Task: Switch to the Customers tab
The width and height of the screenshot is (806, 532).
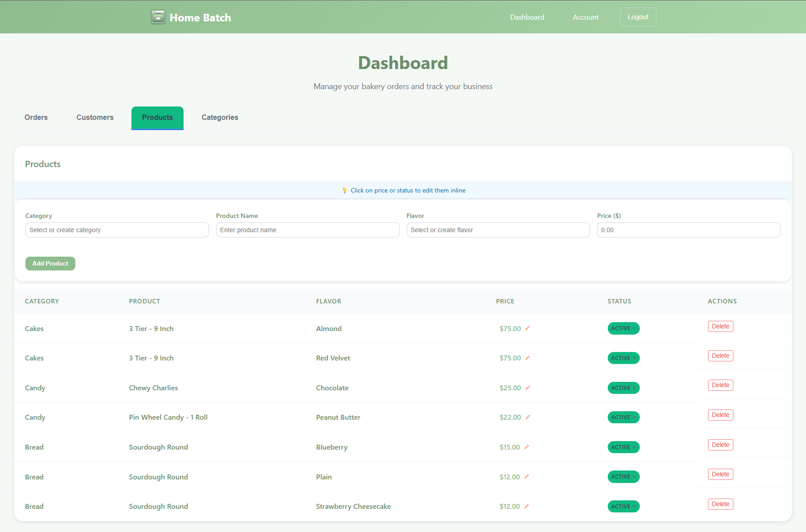Action: (95, 117)
